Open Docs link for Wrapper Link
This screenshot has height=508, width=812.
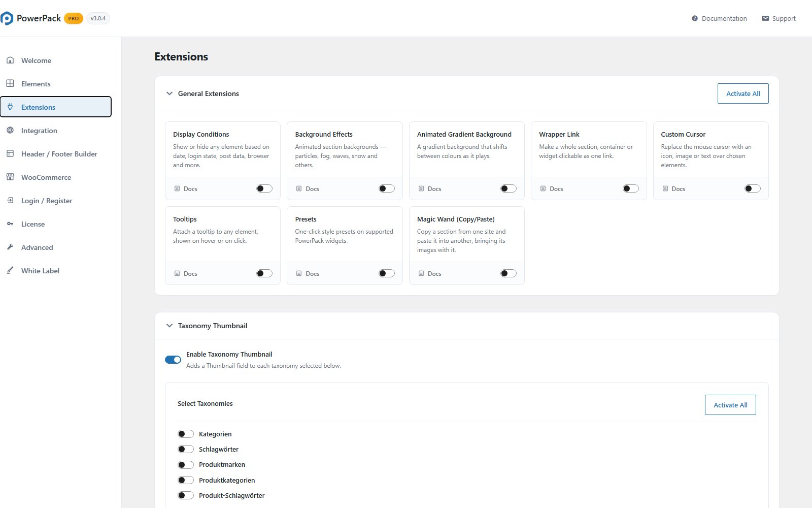click(x=552, y=188)
